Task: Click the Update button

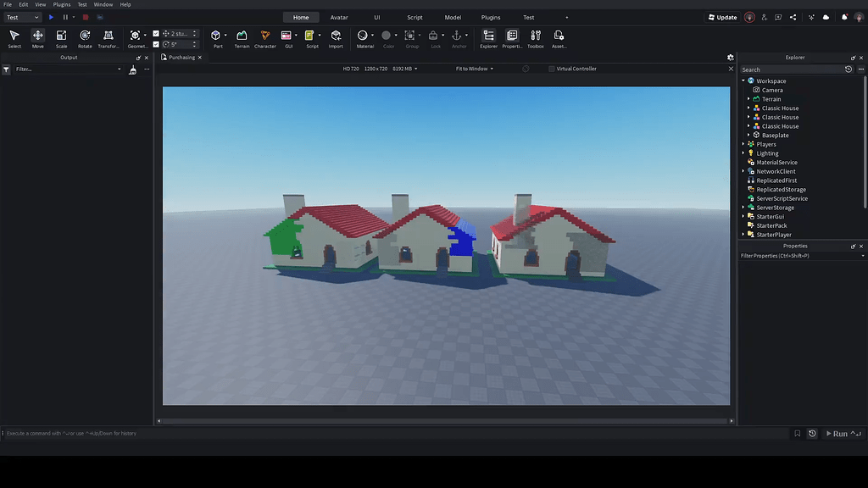Action: coord(723,17)
